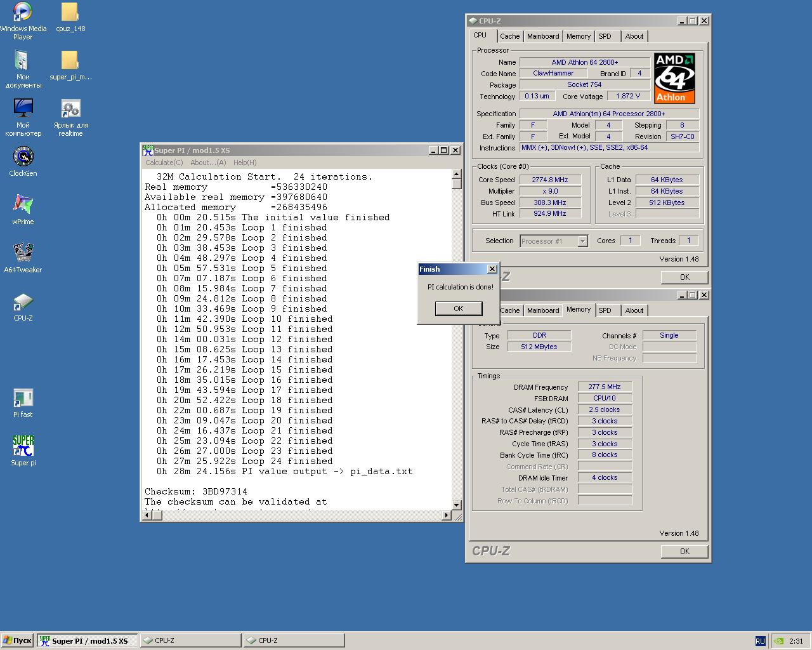Select the About tab in top CPU-Z window
Viewport: 812px width, 650px height.
pyautogui.click(x=634, y=36)
